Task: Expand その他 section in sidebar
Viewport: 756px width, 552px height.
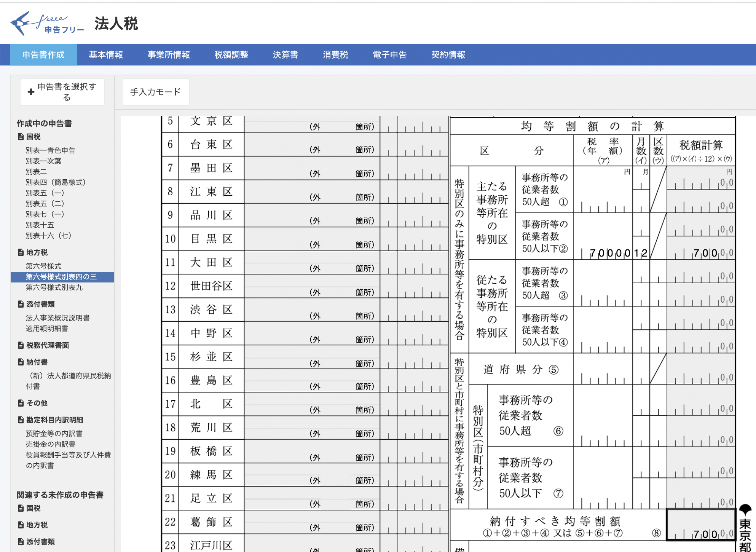Action: click(x=37, y=403)
